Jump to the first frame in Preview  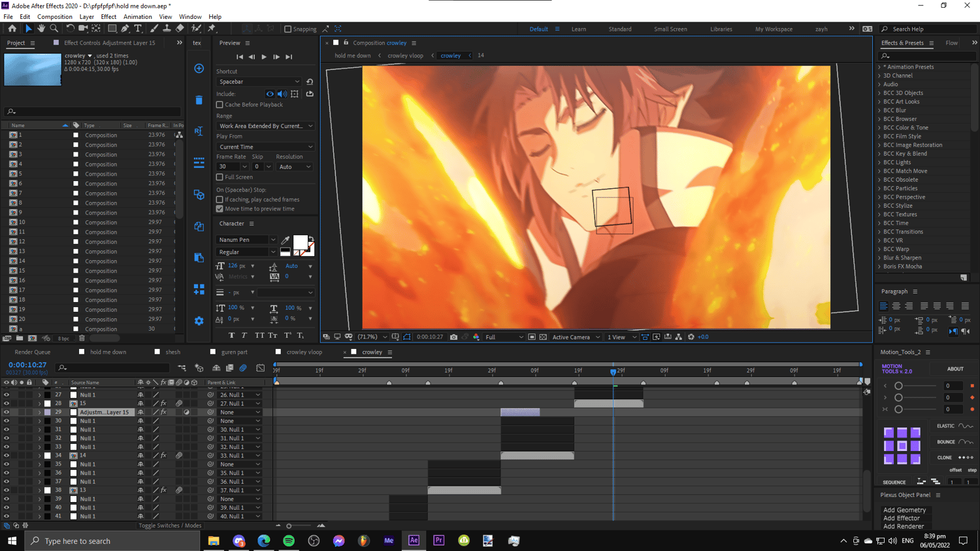tap(240, 58)
